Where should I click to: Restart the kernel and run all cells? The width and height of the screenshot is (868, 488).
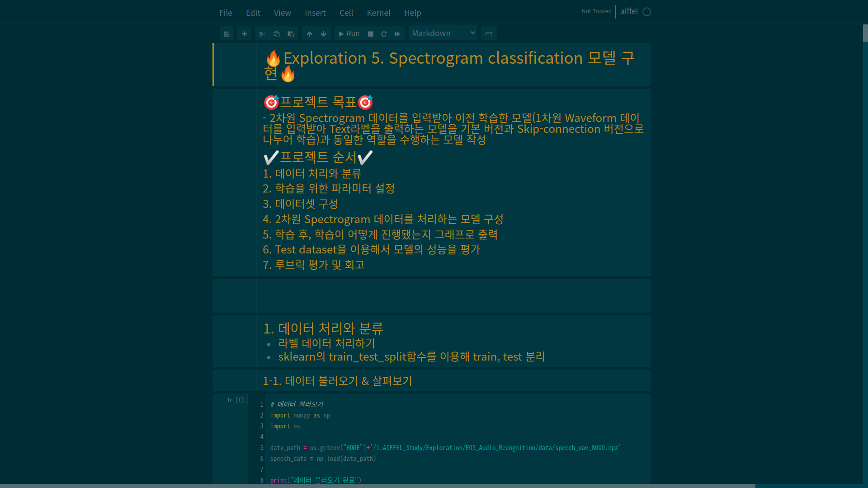point(397,34)
